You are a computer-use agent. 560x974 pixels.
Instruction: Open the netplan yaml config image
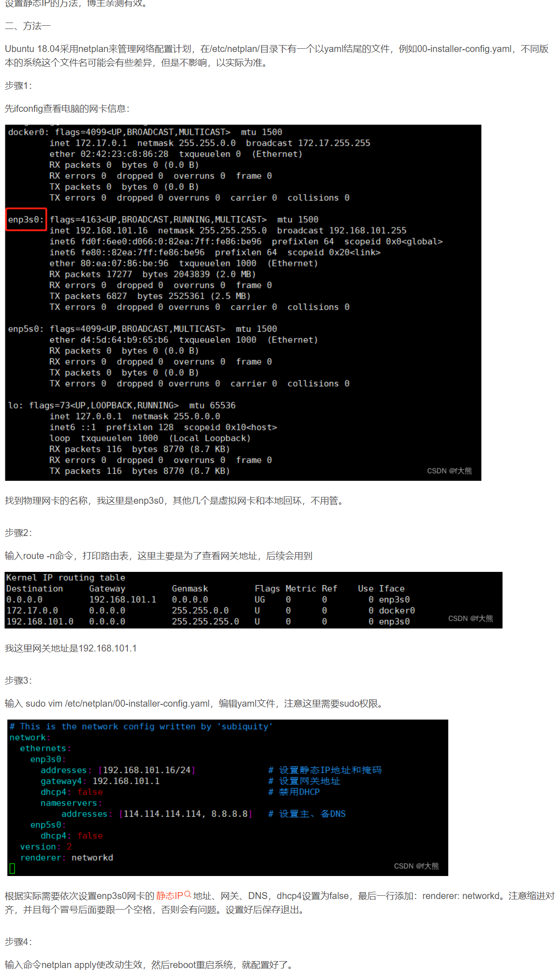[228, 797]
